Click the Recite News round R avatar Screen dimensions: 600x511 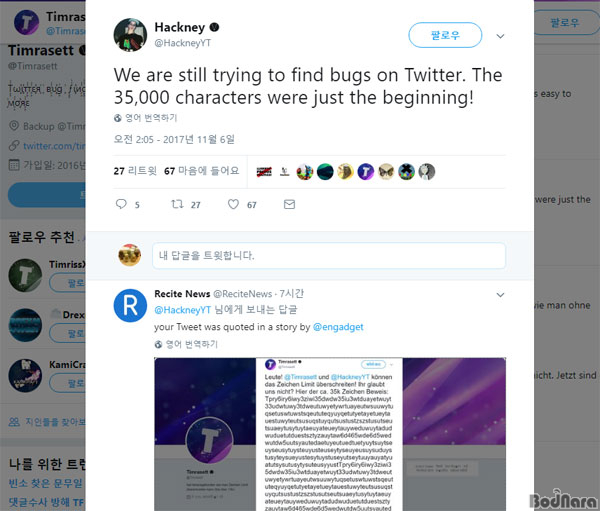[130, 305]
